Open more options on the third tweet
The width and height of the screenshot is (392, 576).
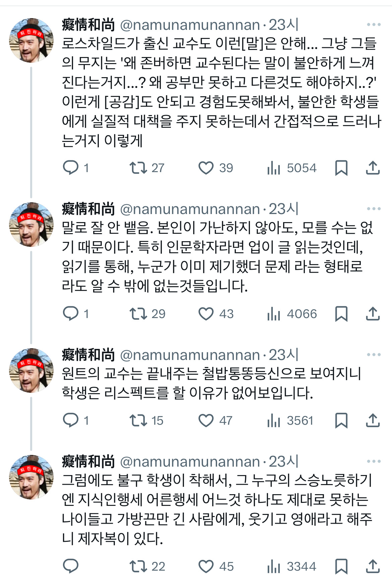click(x=374, y=355)
